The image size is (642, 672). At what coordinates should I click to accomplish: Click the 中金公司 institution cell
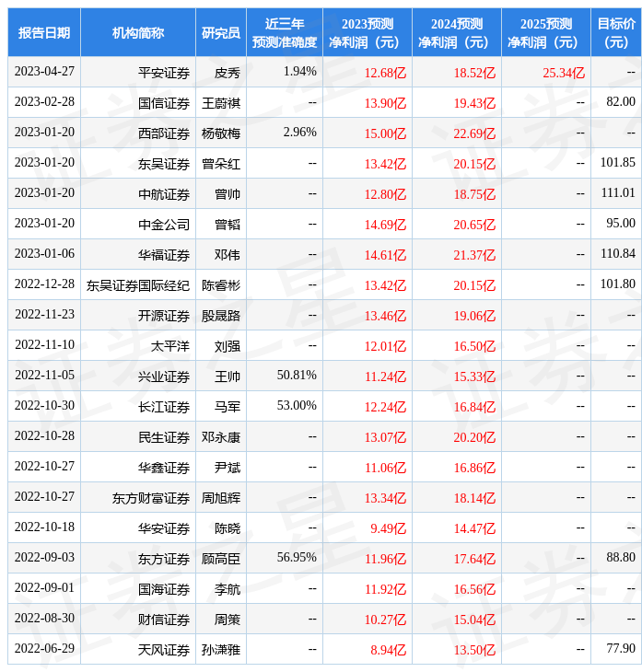click(x=164, y=224)
